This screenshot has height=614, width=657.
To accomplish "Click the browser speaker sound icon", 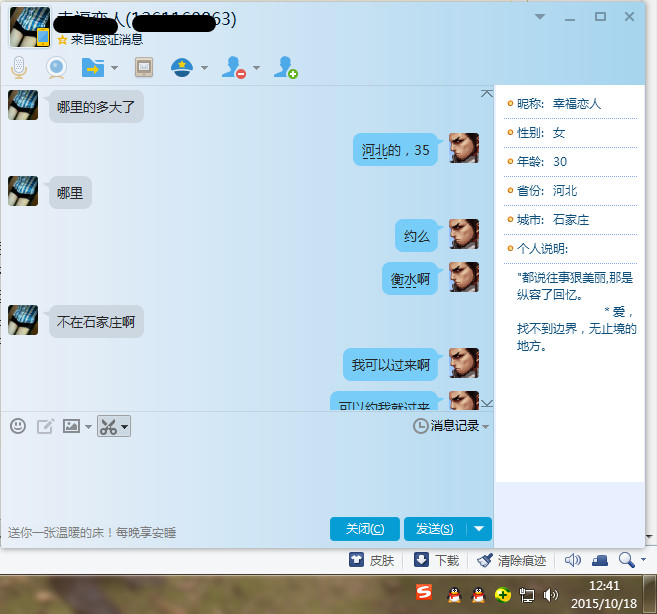I will [x=572, y=560].
